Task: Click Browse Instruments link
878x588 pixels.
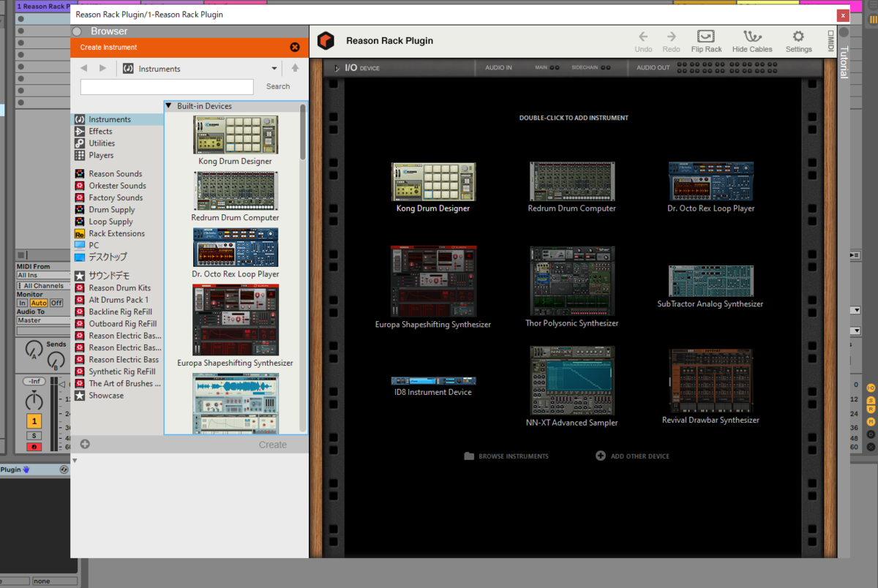Action: [x=506, y=456]
